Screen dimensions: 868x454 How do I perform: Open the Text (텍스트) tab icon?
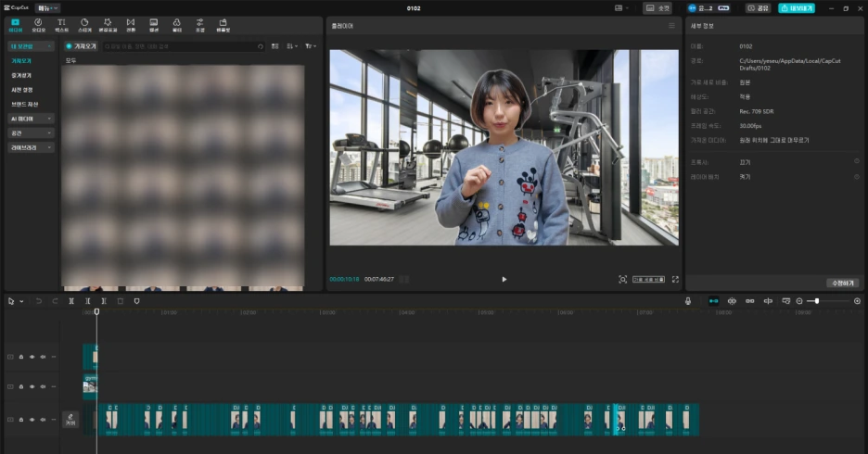point(61,25)
